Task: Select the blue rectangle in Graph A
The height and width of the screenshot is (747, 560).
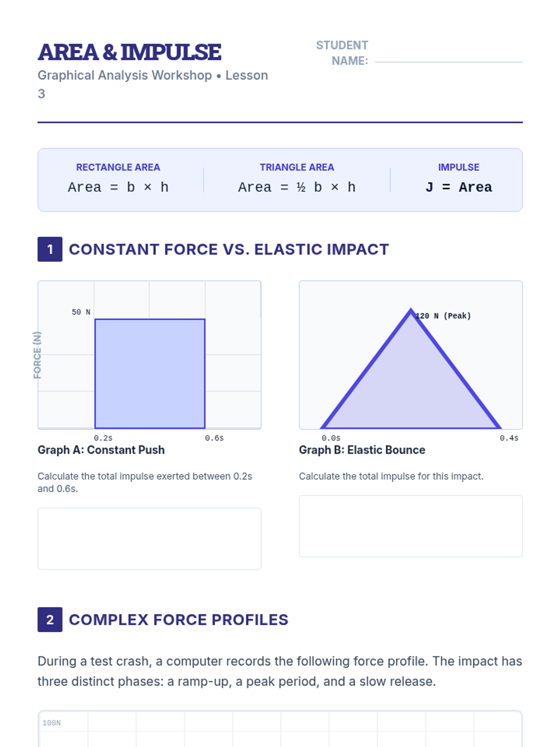Action: coord(150,373)
